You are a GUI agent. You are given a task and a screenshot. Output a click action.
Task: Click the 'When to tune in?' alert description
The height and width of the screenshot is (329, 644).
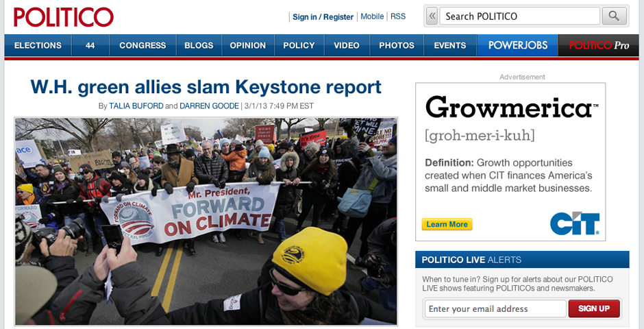pos(517,284)
